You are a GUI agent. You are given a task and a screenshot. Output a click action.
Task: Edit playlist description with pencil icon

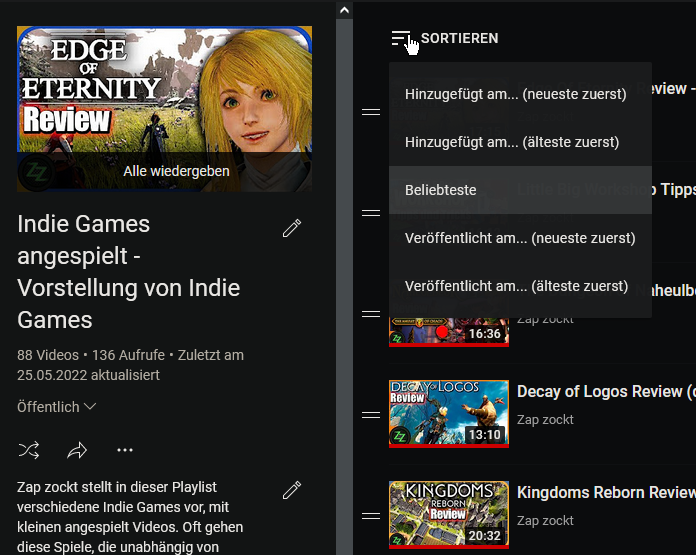point(292,490)
